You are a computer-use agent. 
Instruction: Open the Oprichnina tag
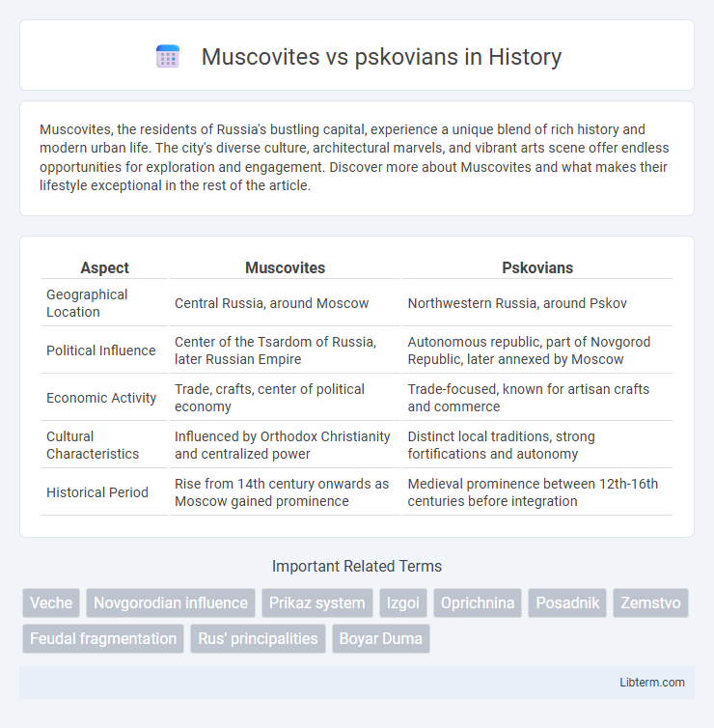tap(478, 602)
